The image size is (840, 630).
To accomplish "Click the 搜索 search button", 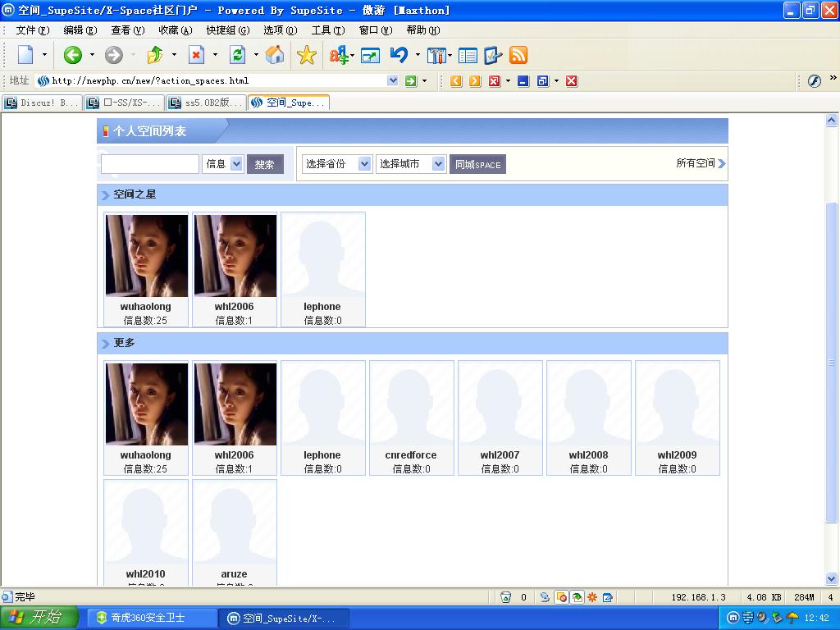I will 265,164.
